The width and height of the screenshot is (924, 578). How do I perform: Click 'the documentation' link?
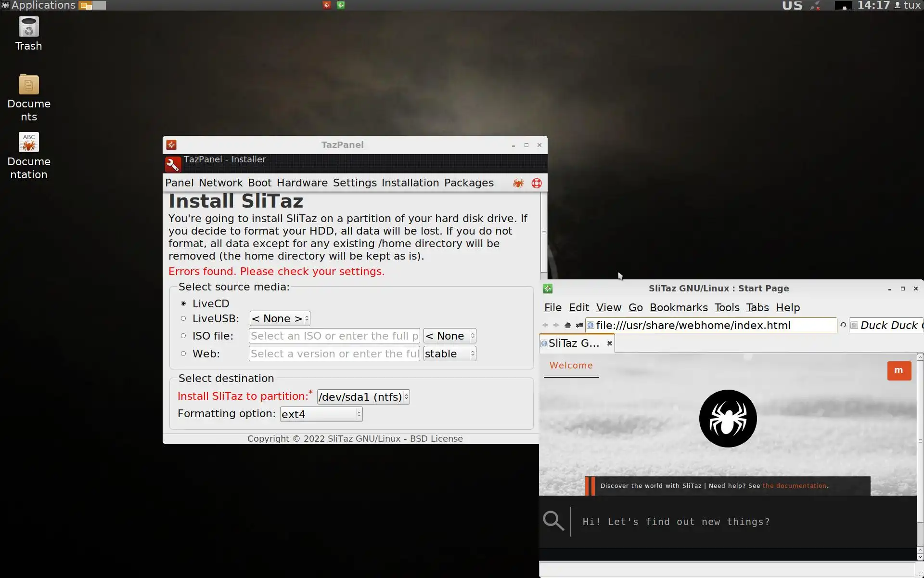pos(794,486)
